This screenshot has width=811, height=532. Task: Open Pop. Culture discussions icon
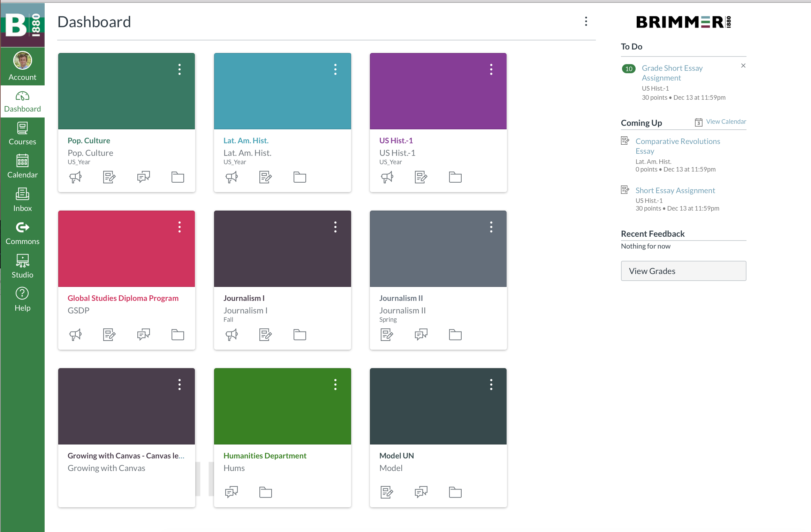tap(143, 177)
